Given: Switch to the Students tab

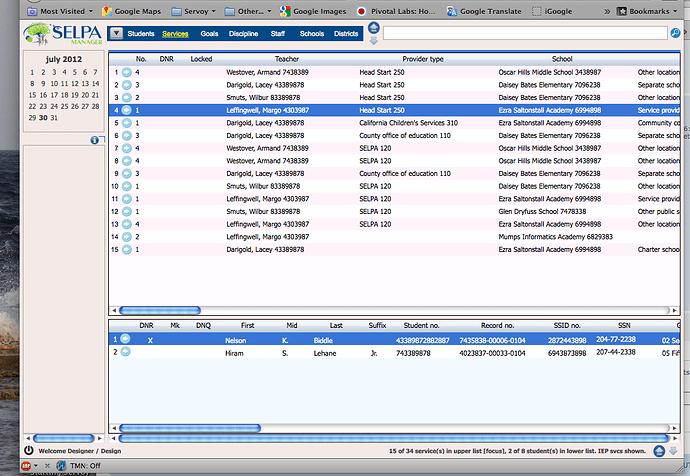Looking at the screenshot, I should pyautogui.click(x=141, y=34).
